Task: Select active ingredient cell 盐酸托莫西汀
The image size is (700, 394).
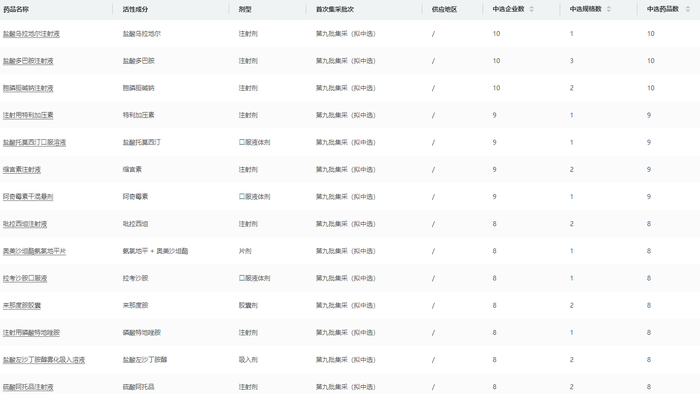Action: tap(142, 143)
